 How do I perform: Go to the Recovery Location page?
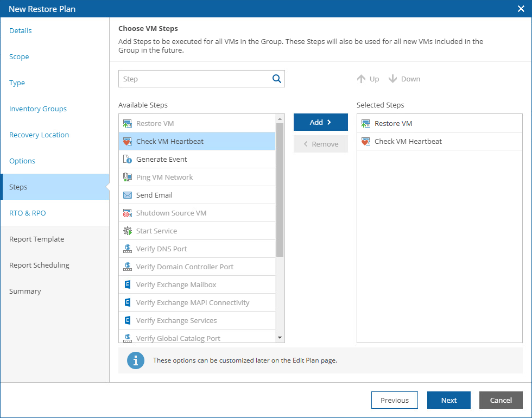[39, 135]
